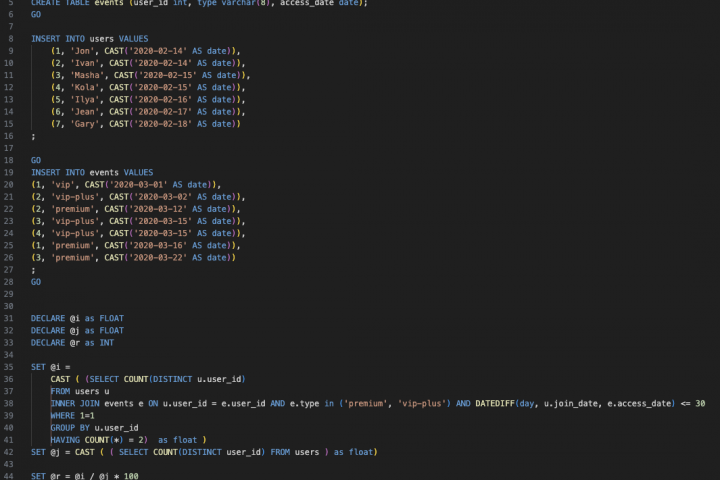The image size is (720, 480).
Task: Click the DECLARE @r as INT line
Action: (x=72, y=343)
